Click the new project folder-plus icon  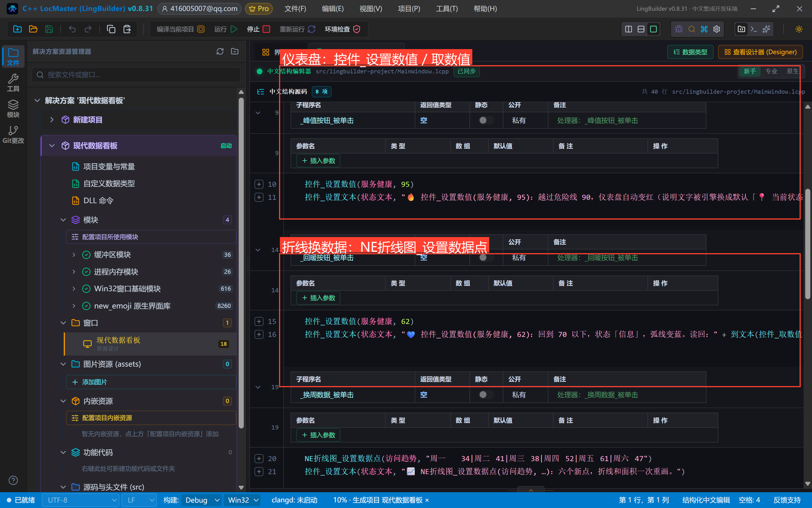click(17, 29)
